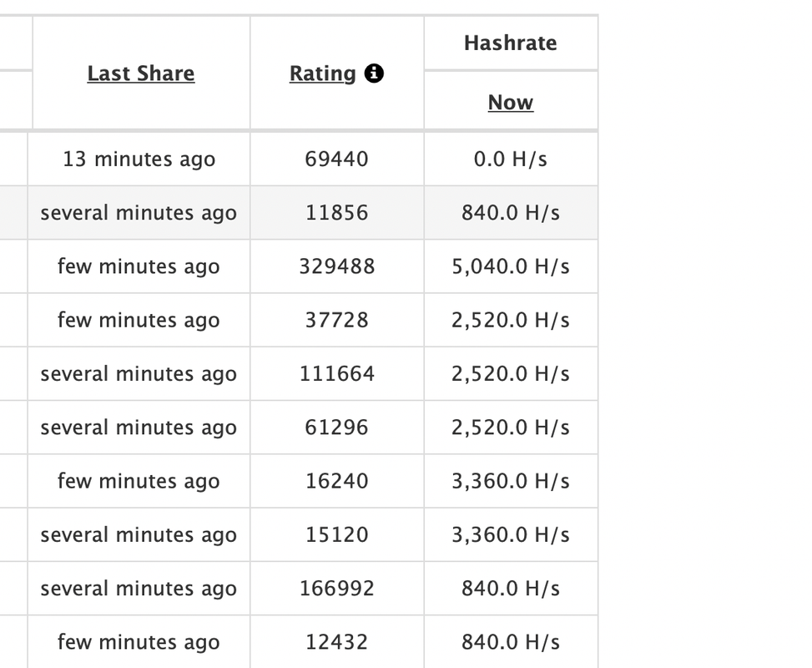Select the rating value 166992
812x668 pixels.
pos(337,589)
